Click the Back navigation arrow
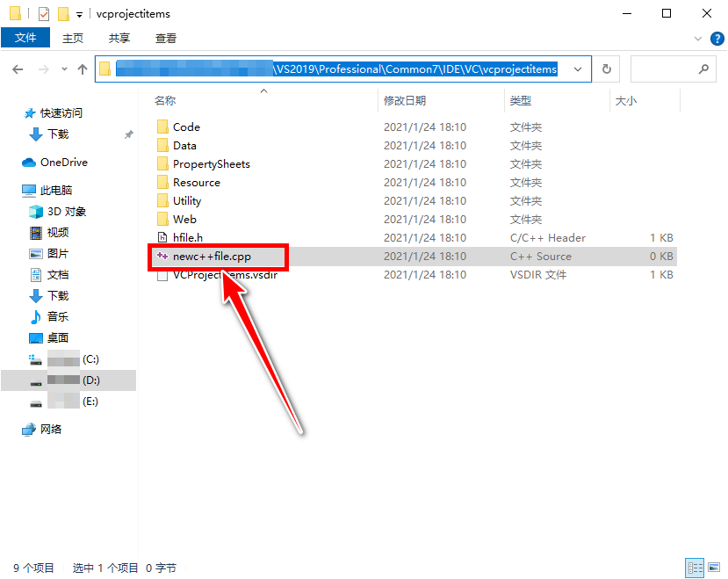Screen dimensions: 728x579 (x=18, y=69)
